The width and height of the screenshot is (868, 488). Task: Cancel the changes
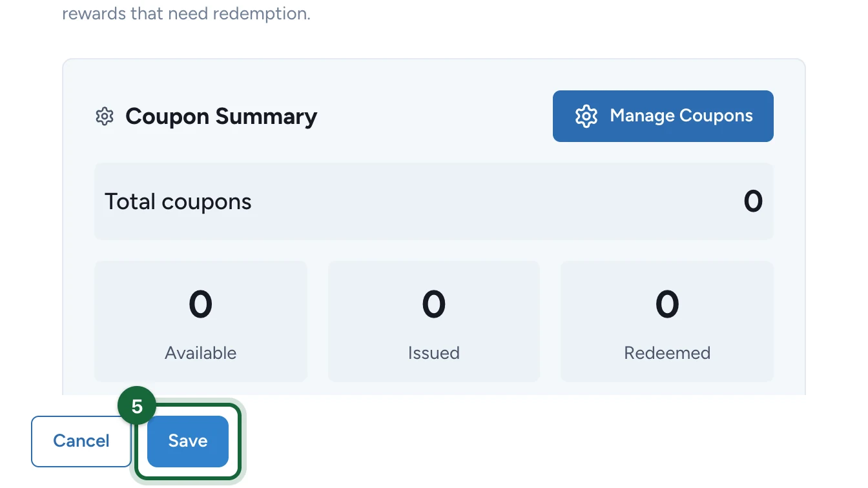point(81,442)
